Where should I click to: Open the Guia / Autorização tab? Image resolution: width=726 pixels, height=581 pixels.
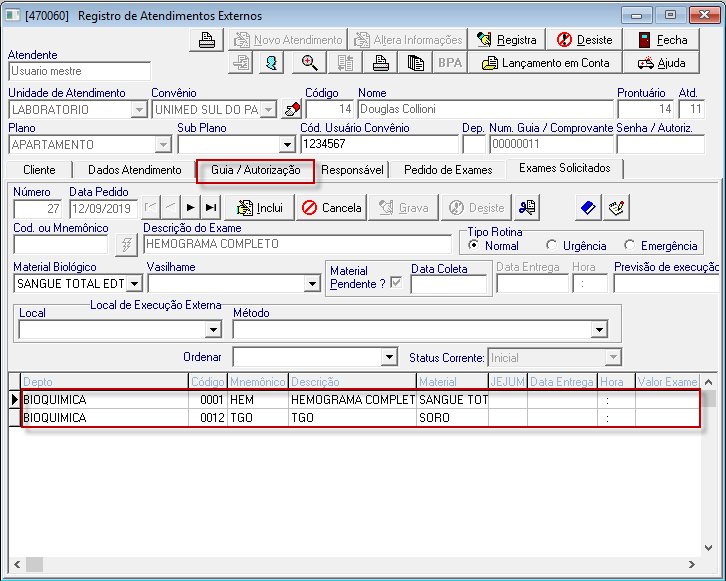(256, 170)
